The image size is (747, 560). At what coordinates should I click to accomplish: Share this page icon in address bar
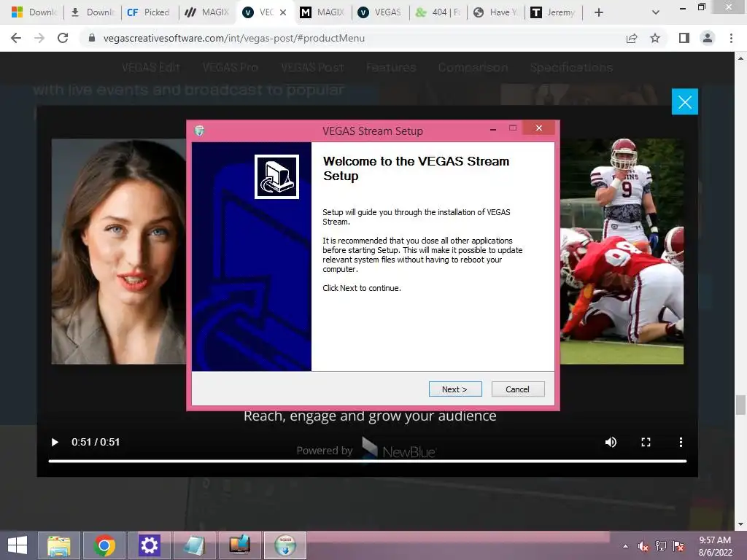click(632, 38)
